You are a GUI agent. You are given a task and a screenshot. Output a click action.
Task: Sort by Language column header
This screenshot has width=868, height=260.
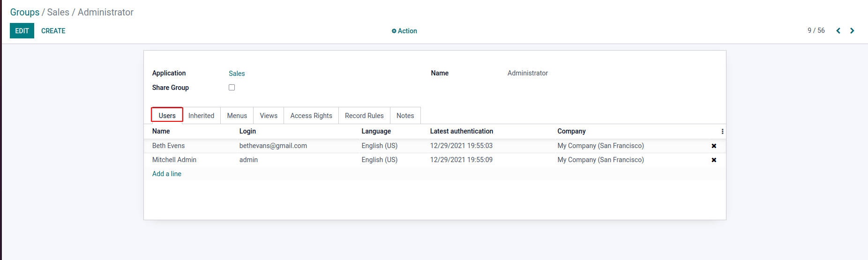[376, 131]
